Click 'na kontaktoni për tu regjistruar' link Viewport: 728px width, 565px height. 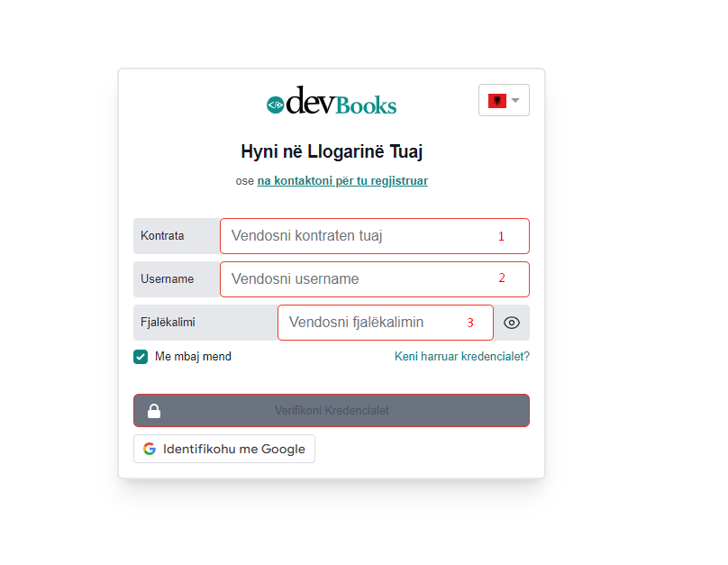pyautogui.click(x=342, y=181)
